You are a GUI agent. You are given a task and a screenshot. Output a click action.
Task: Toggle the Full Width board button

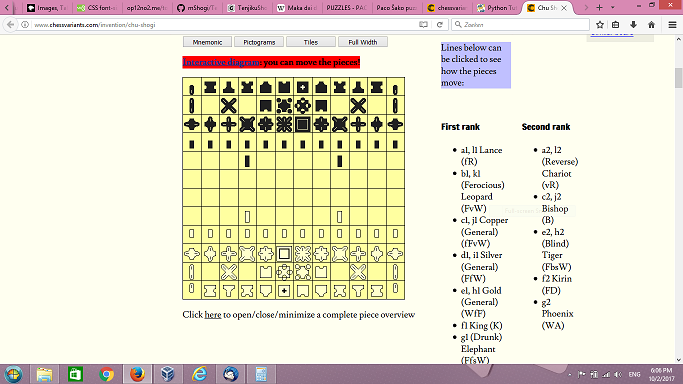pyautogui.click(x=363, y=42)
